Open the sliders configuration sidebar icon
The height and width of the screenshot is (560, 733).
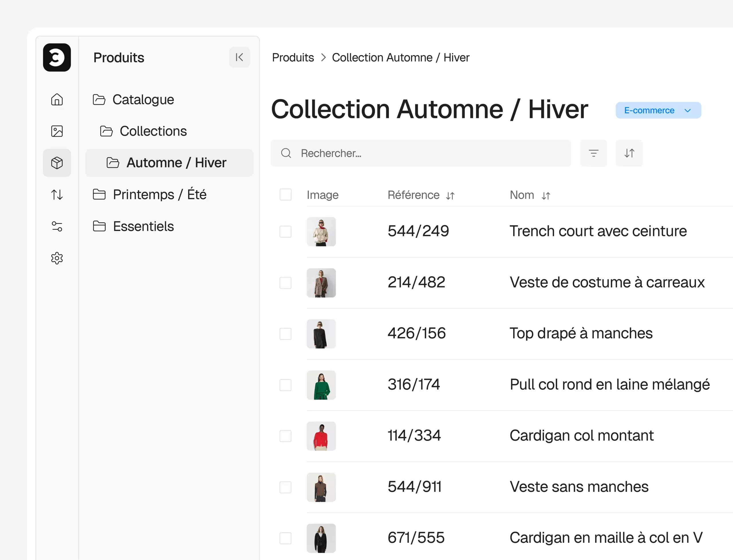tap(57, 226)
